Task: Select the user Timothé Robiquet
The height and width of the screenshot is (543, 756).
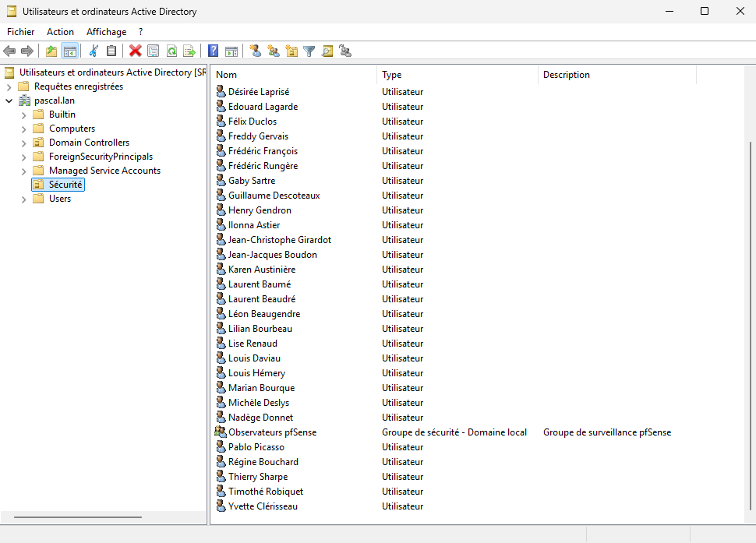Action: (266, 492)
